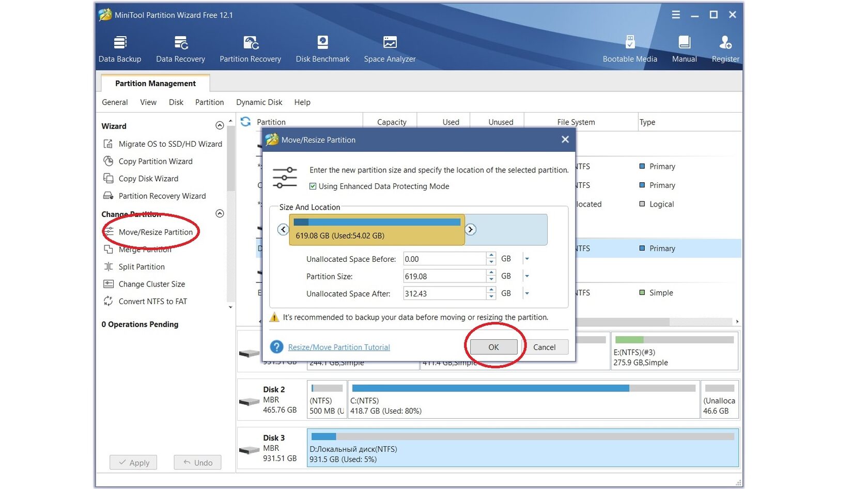
Task: Click the Undo button
Action: [198, 463]
